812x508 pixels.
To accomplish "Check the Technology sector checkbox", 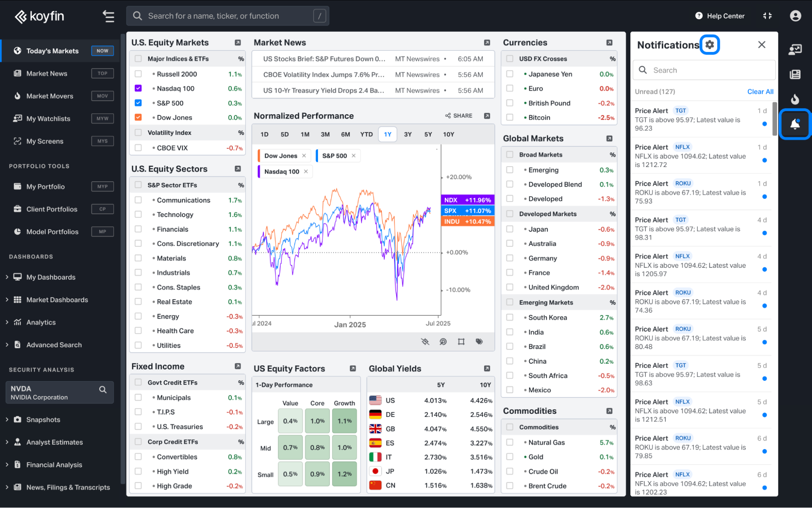I will pyautogui.click(x=138, y=215).
